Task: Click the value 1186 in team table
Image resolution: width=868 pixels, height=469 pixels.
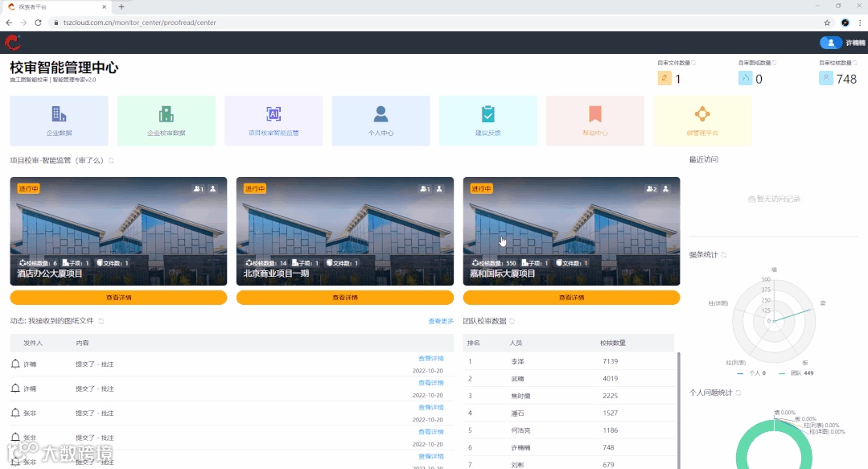Action: 610,430
